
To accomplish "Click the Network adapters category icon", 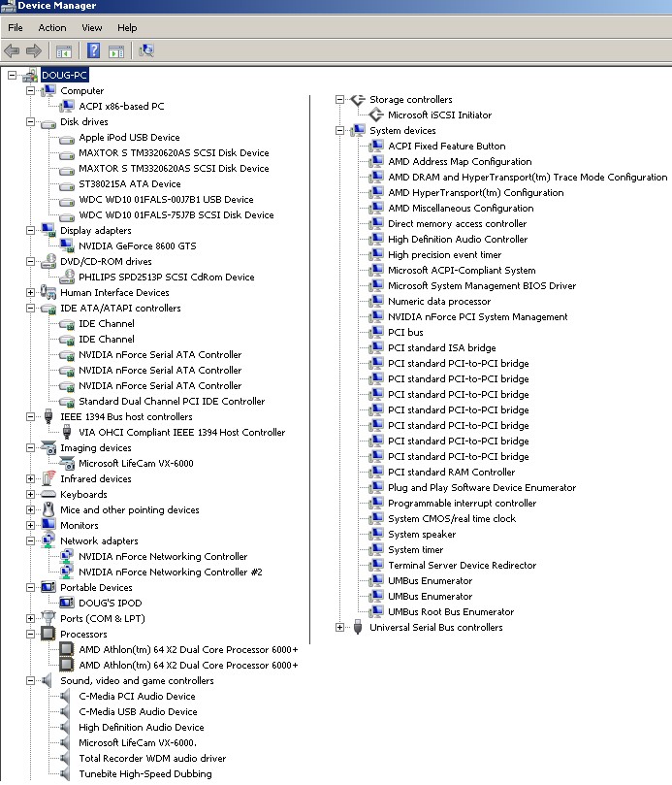I will coord(48,540).
